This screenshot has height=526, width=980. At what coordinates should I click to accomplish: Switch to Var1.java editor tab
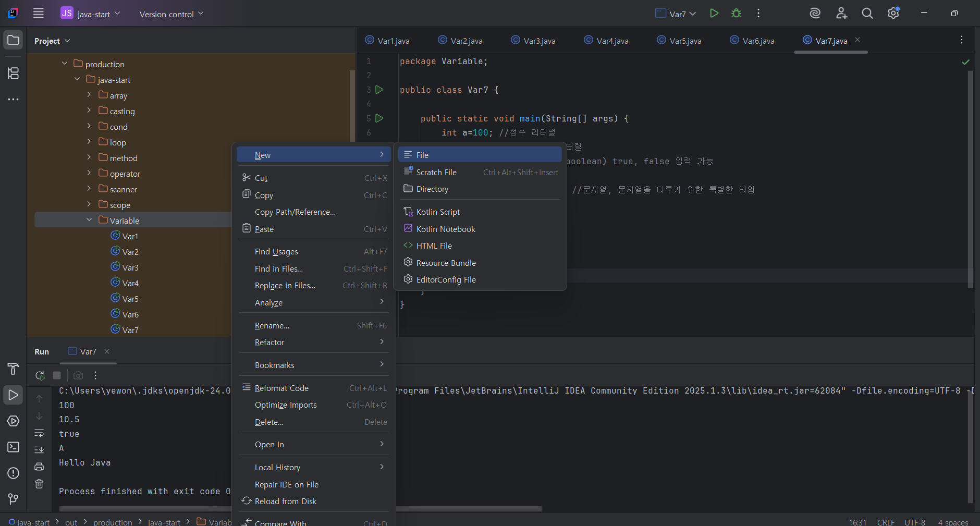(x=387, y=41)
